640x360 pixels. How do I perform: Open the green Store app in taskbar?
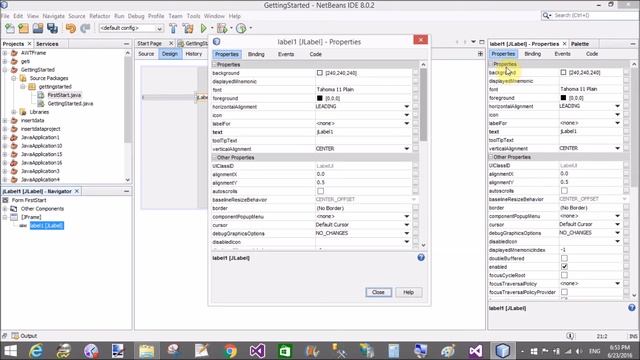[x=285, y=351]
